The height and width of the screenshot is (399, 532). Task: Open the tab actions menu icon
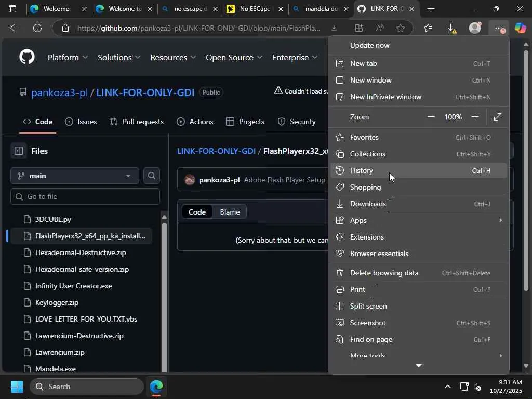[x=12, y=9]
